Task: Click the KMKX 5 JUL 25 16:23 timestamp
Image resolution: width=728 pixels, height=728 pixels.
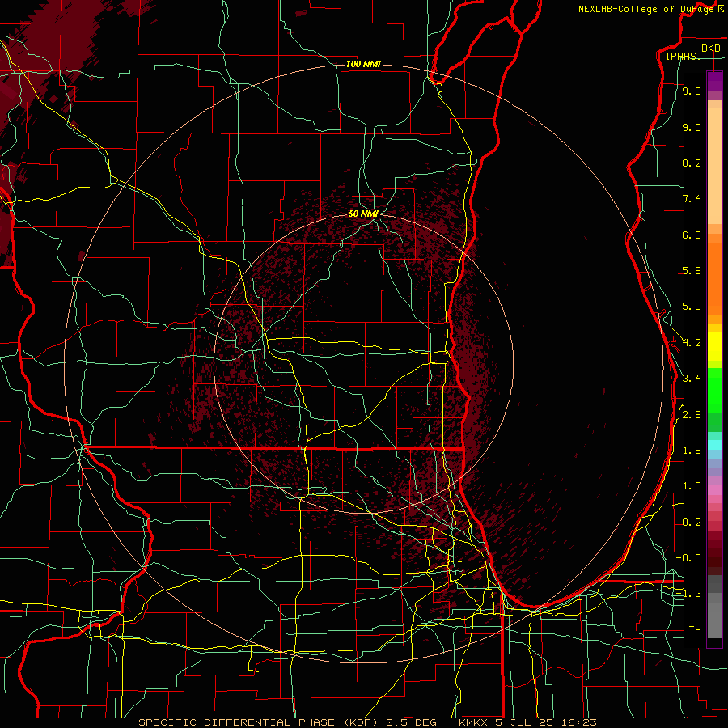Action: [x=527, y=722]
